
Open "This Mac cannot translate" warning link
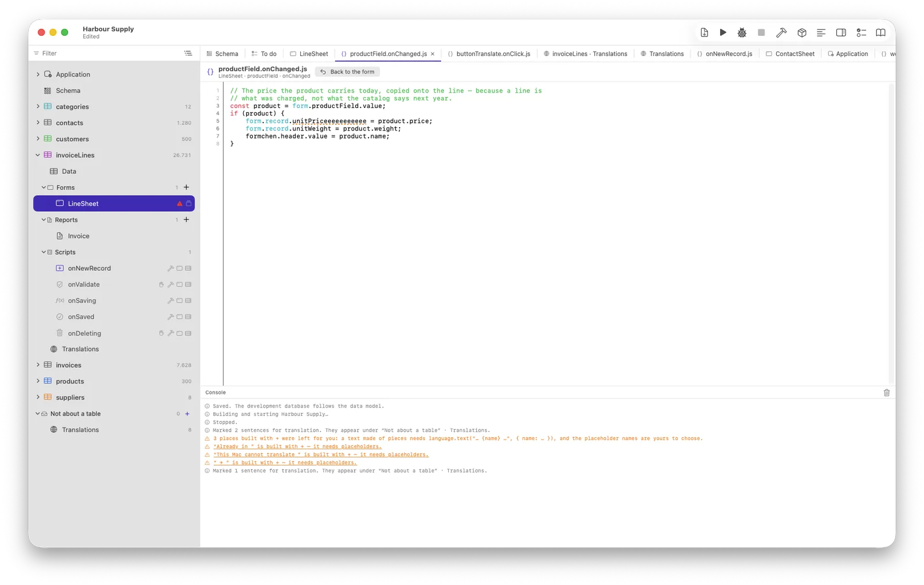(321, 454)
